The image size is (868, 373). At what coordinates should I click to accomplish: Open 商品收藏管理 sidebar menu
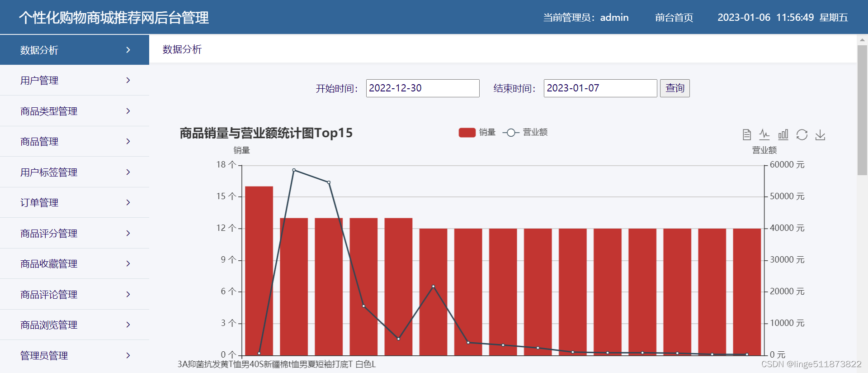(x=75, y=263)
